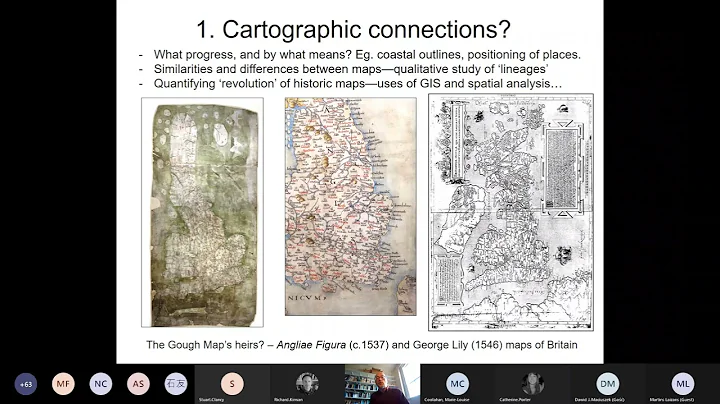Select the participant avatar with Chinese characters
The image size is (720, 404).
[x=176, y=384]
